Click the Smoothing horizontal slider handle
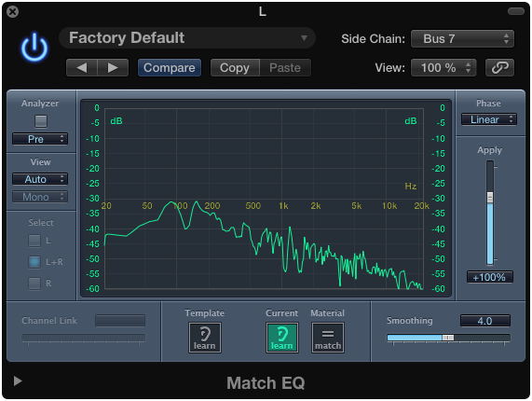The width and height of the screenshot is (532, 401). pos(448,338)
